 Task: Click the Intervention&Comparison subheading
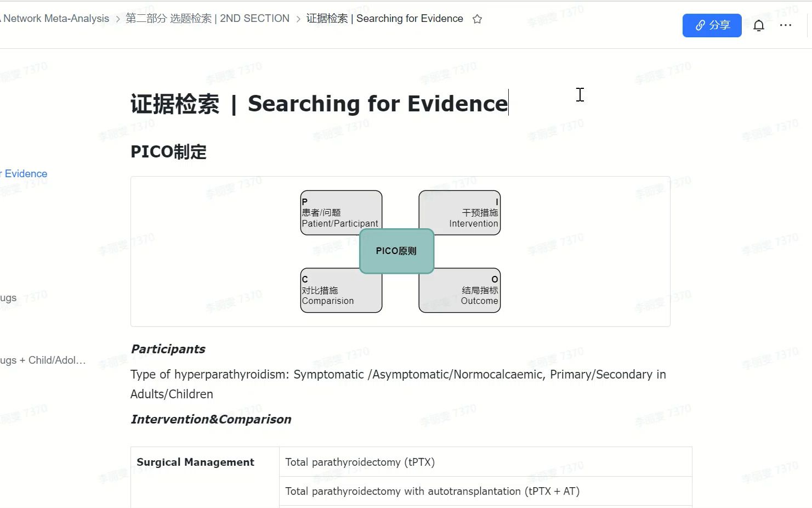click(x=211, y=420)
